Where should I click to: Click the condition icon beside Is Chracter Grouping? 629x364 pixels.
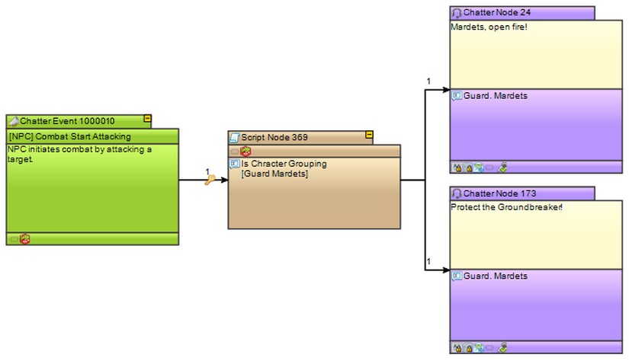(x=235, y=164)
